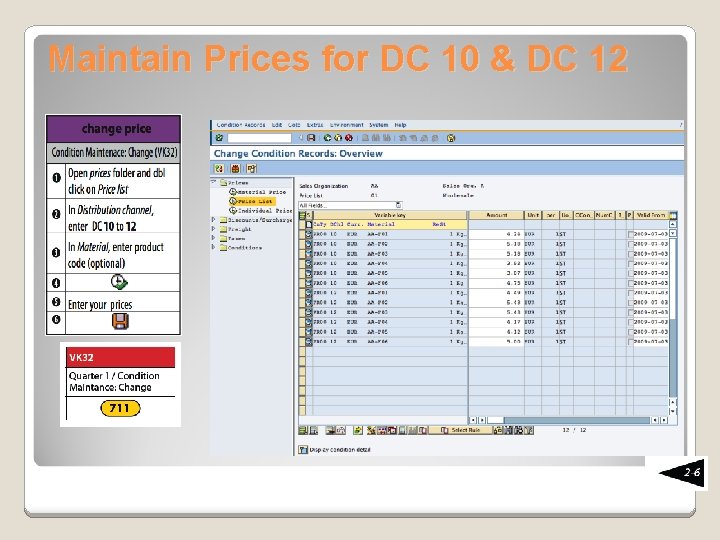Click third icon under Overview title
The width and height of the screenshot is (720, 540).
point(251,169)
